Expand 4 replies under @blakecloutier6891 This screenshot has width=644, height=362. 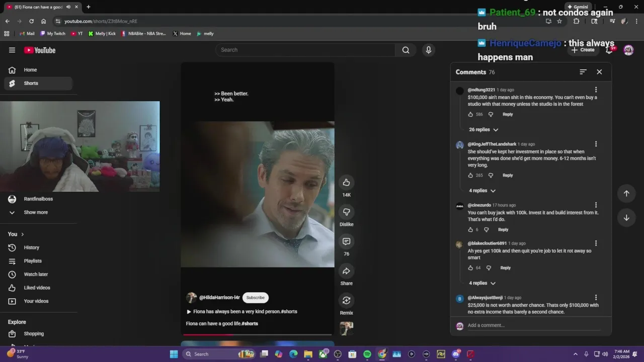(482, 283)
